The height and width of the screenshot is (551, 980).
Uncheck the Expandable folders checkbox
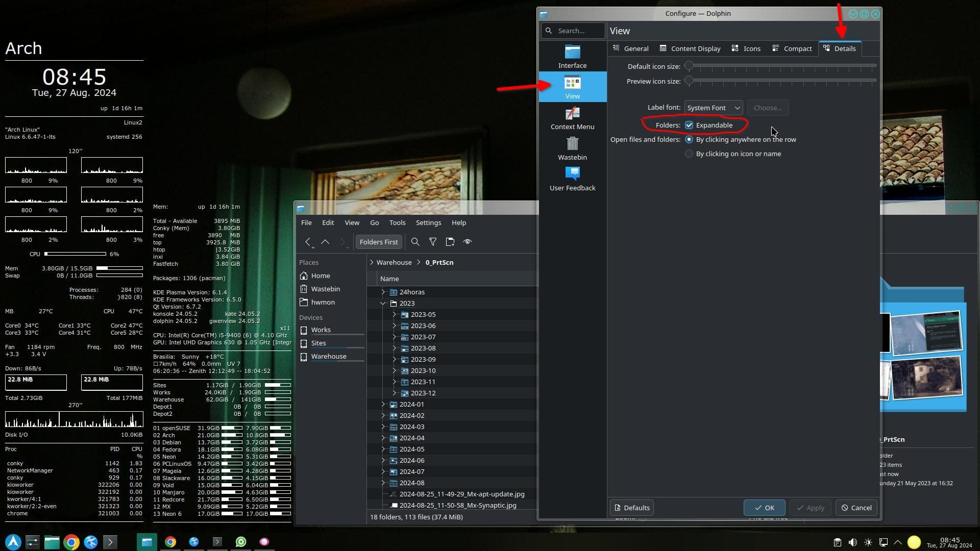(689, 125)
